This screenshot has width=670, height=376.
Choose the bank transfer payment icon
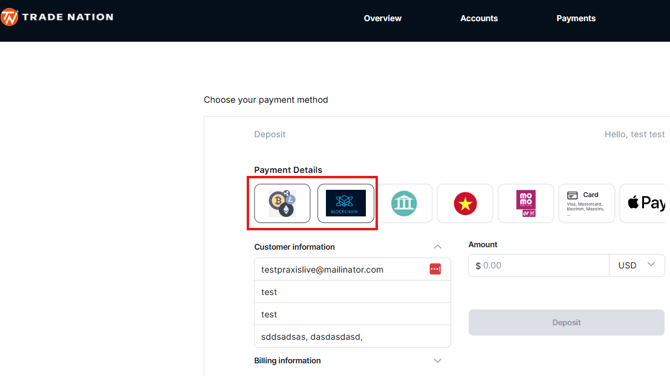pyautogui.click(x=404, y=203)
